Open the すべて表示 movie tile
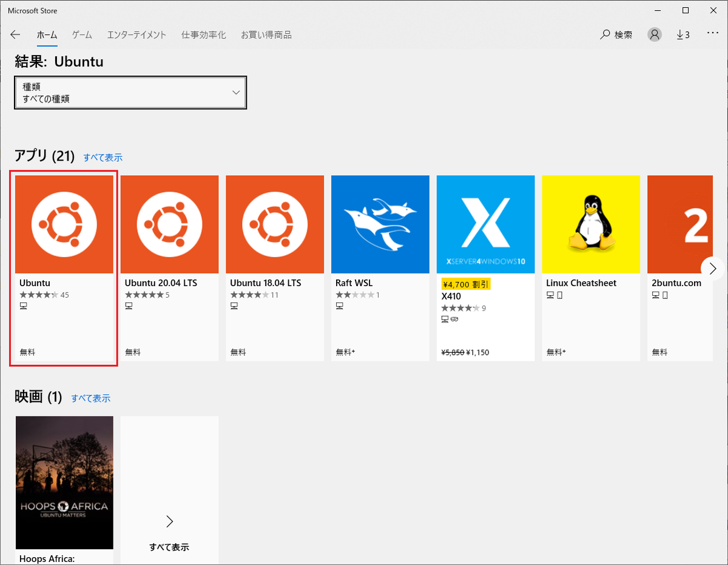 click(x=169, y=490)
